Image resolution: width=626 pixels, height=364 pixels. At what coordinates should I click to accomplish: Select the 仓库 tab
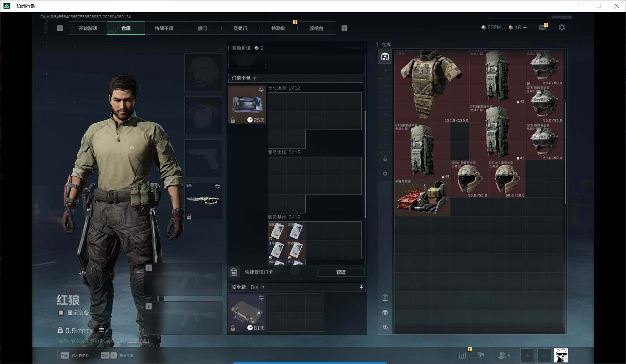[126, 28]
